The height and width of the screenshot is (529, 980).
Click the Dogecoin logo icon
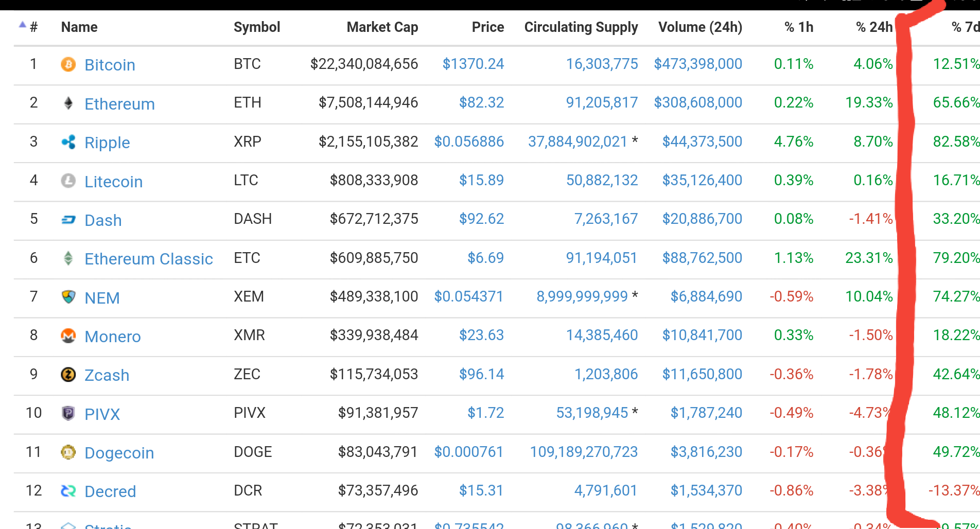68,452
